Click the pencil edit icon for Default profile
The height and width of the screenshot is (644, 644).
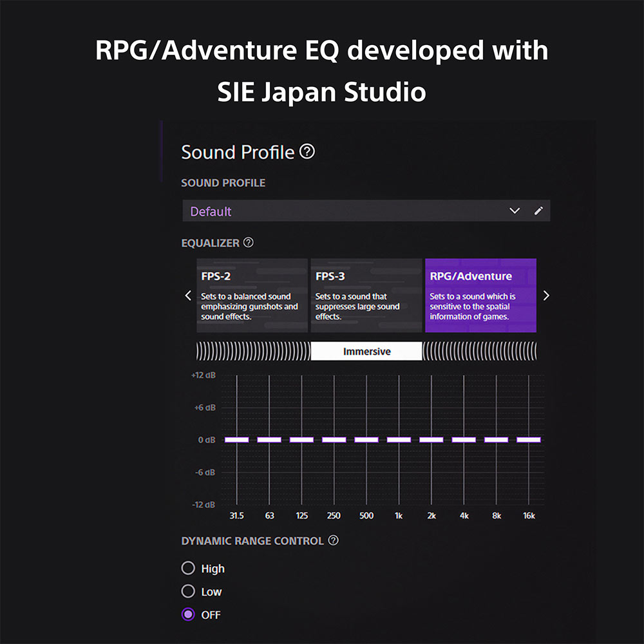(538, 211)
